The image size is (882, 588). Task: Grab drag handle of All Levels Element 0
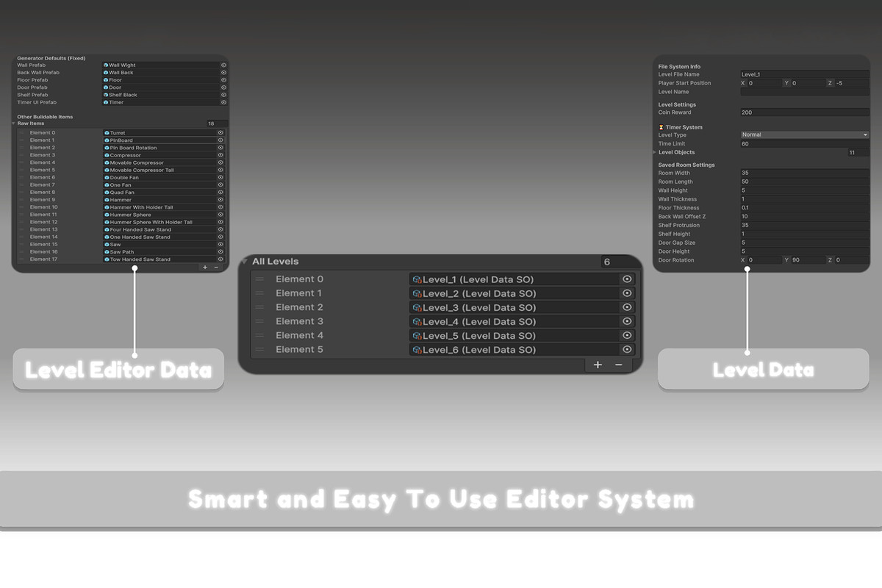[259, 279]
